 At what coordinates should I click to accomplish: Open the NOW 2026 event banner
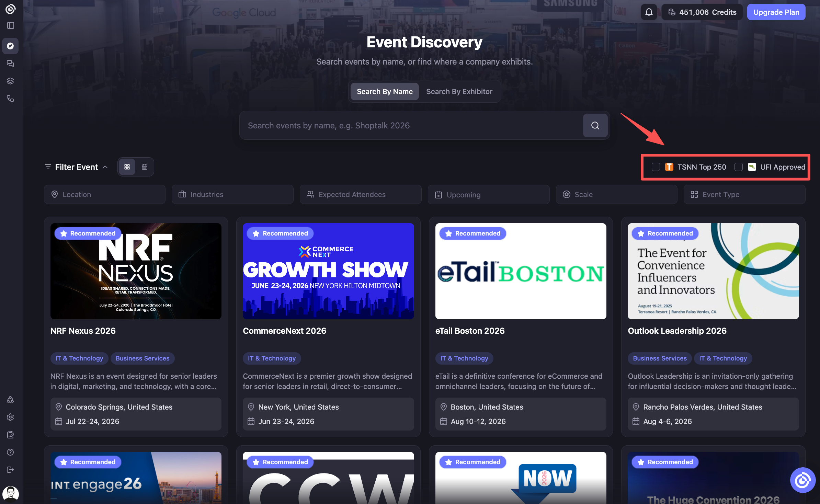(521, 478)
